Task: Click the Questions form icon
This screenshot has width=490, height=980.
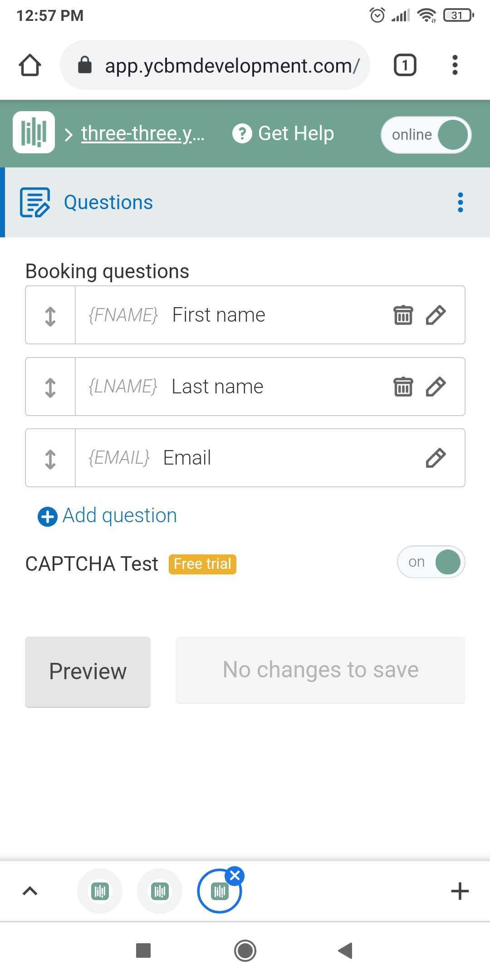Action: point(35,202)
